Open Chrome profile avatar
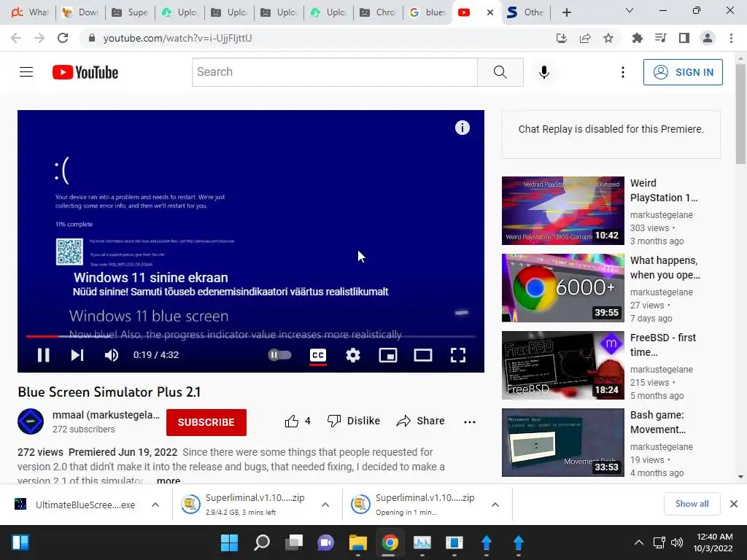747x560 pixels. [x=708, y=38]
